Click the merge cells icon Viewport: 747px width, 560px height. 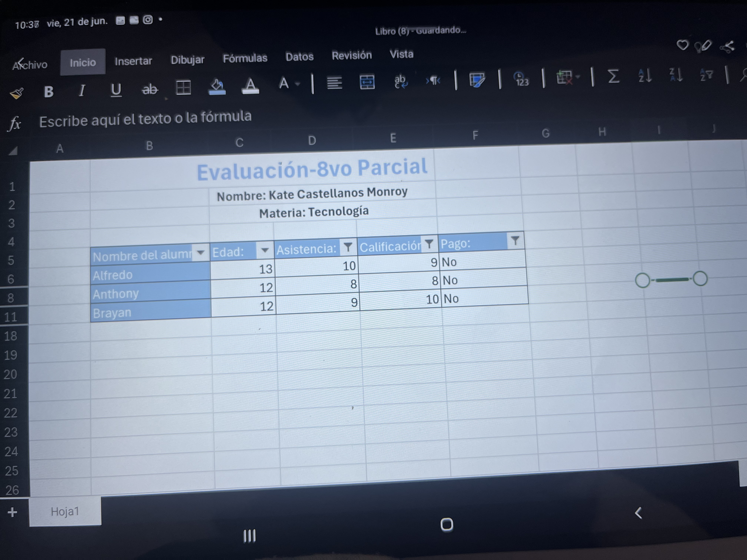tap(367, 82)
